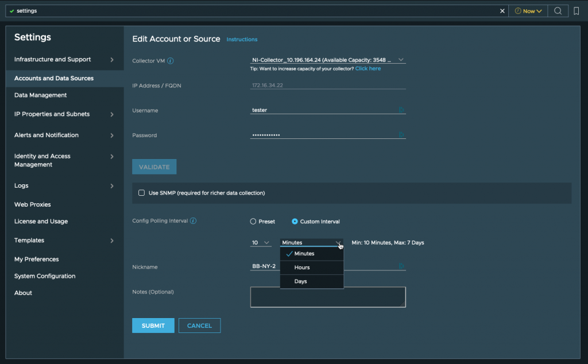Click the icon inside the Password field
This screenshot has height=364, width=588.
pyautogui.click(x=401, y=135)
